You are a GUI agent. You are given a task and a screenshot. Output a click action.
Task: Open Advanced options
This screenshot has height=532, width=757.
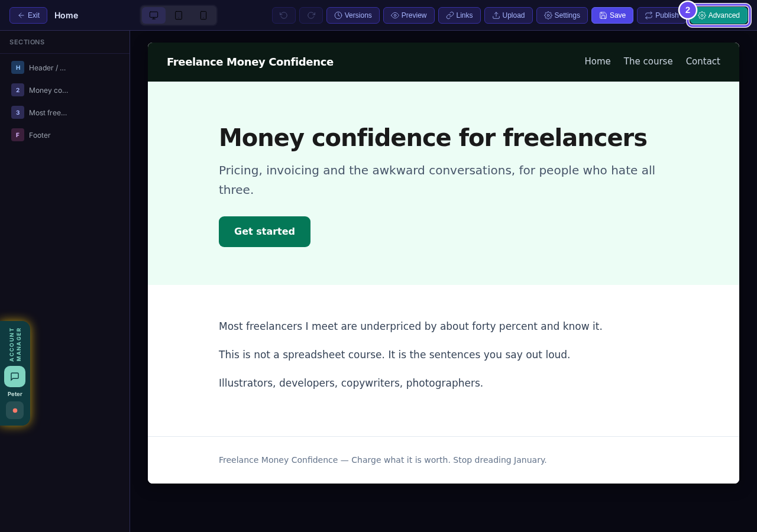pyautogui.click(x=719, y=15)
